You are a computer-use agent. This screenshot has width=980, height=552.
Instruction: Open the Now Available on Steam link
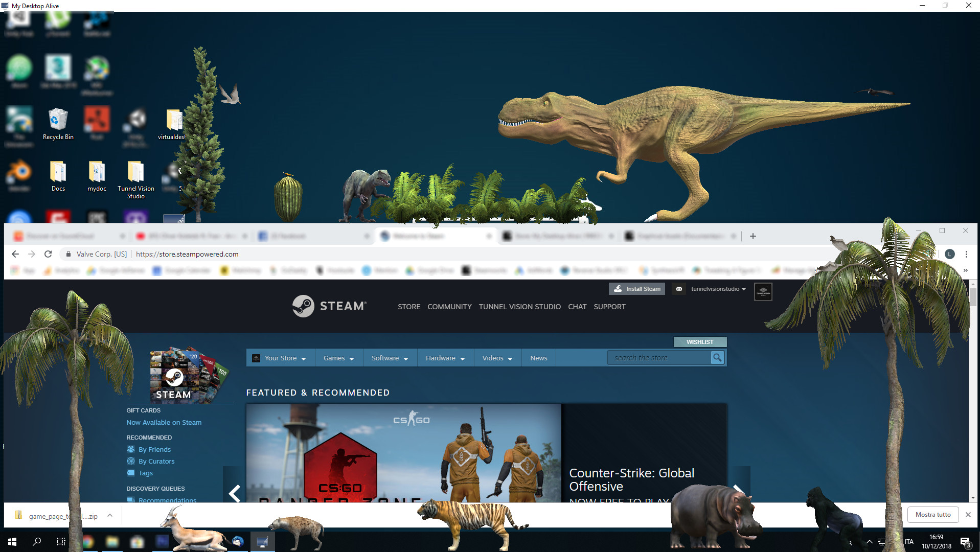coord(164,422)
